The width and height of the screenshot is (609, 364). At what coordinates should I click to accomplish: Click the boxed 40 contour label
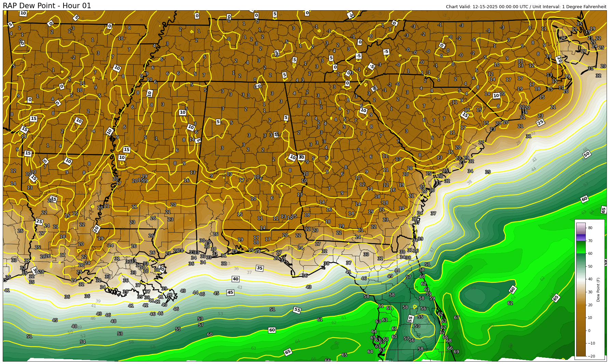point(235,279)
